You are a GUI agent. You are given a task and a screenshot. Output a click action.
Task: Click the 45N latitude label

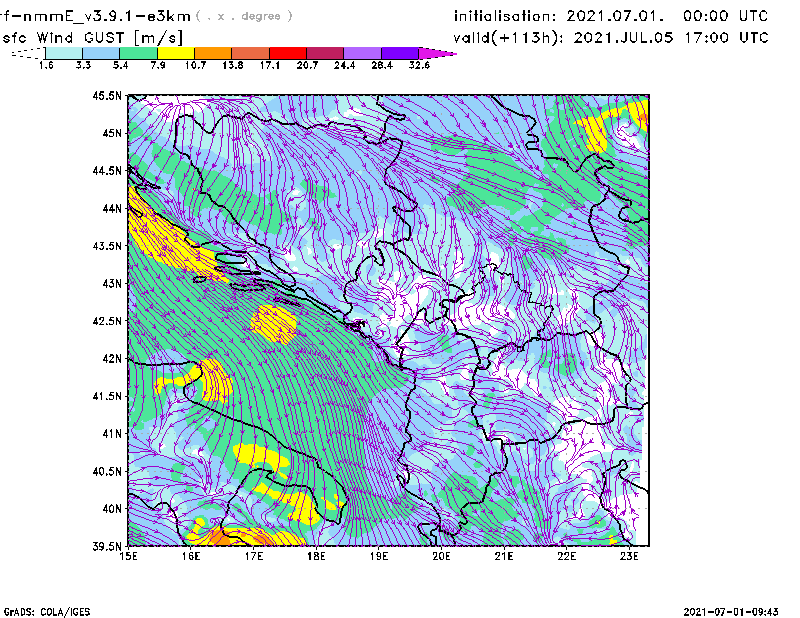pos(112,133)
